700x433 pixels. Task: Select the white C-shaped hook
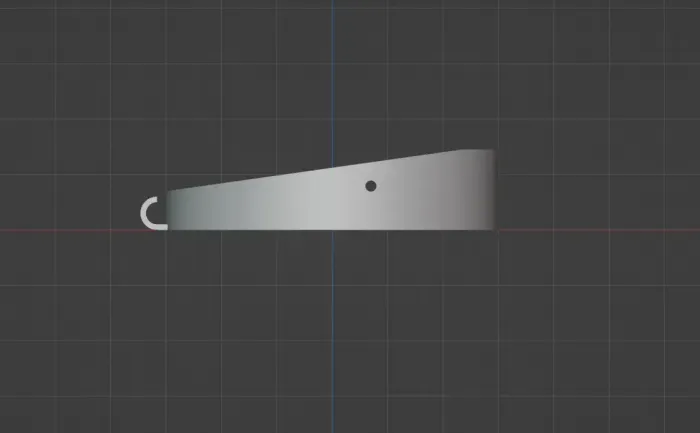coord(147,213)
